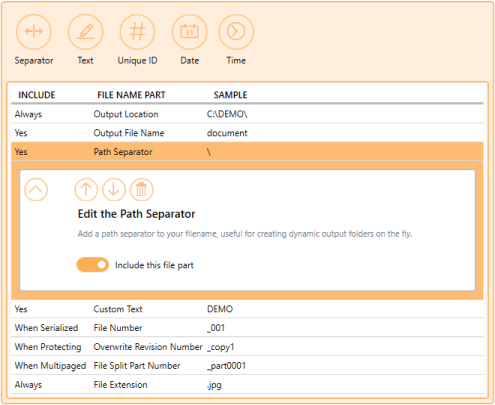Select Overwrite Revision Number row
The height and width of the screenshot is (405, 495).
pos(247,347)
